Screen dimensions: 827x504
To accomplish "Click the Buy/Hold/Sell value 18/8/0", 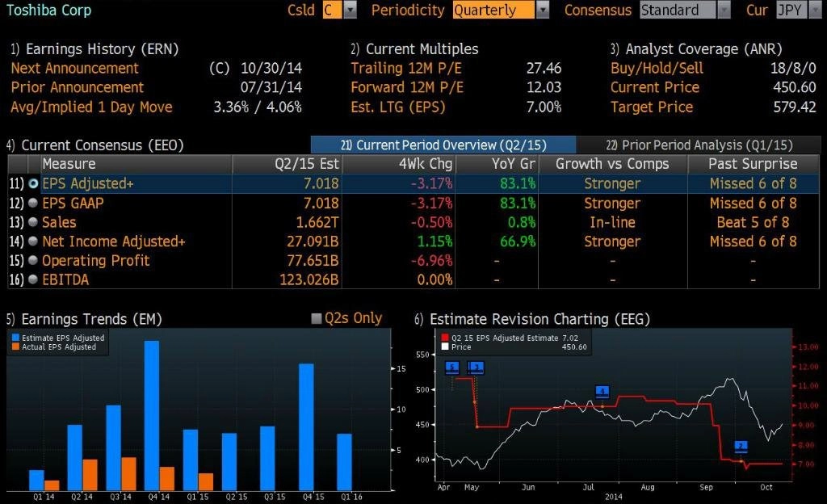I will pos(793,68).
